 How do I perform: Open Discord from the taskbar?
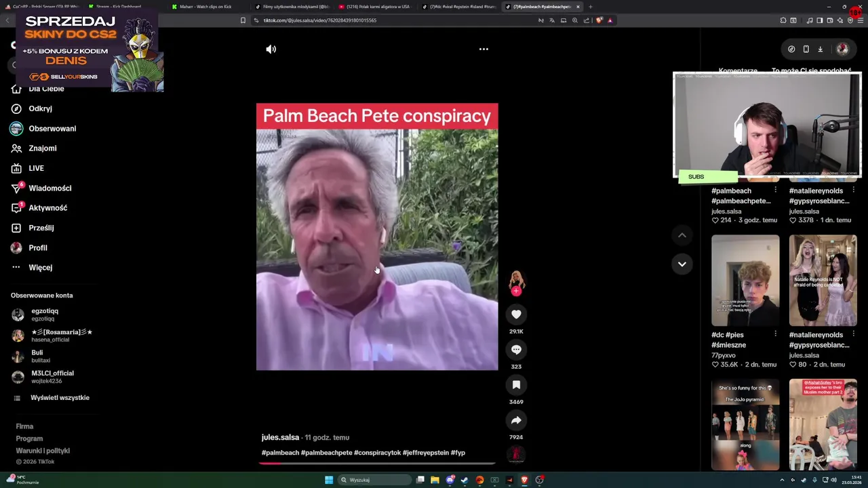click(x=450, y=480)
